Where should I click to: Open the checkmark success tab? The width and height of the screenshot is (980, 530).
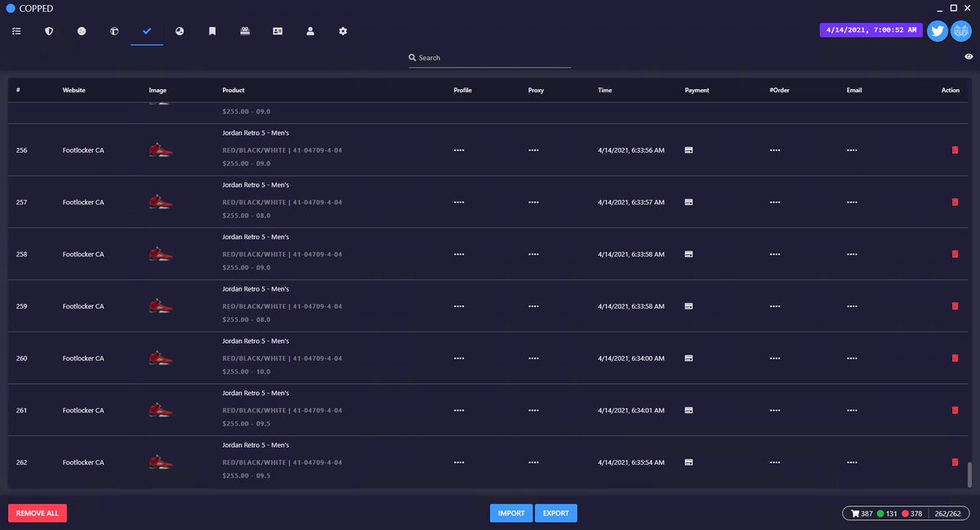(147, 31)
